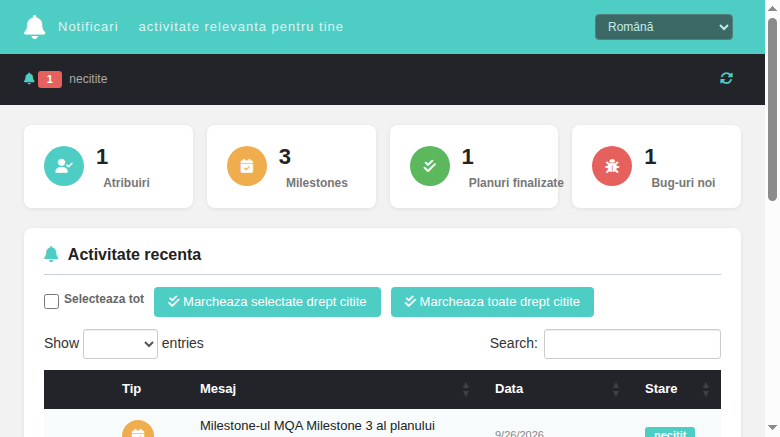Screen dimensions: 780x437
Task: Click the teal Atribuiri user-check icon
Action: (x=64, y=166)
